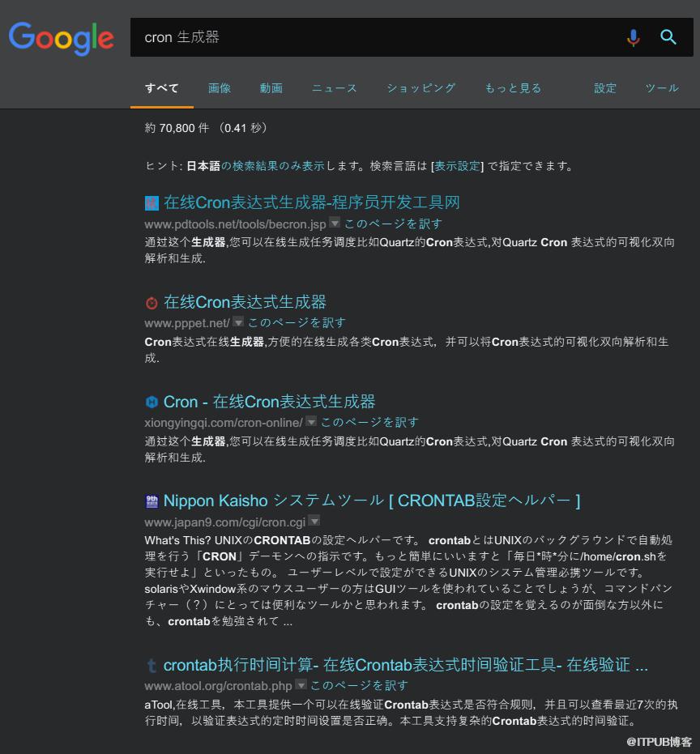Click the URL xiongyingqi.com/cron-online/
The width and height of the screenshot is (700, 754).
pyautogui.click(x=224, y=423)
